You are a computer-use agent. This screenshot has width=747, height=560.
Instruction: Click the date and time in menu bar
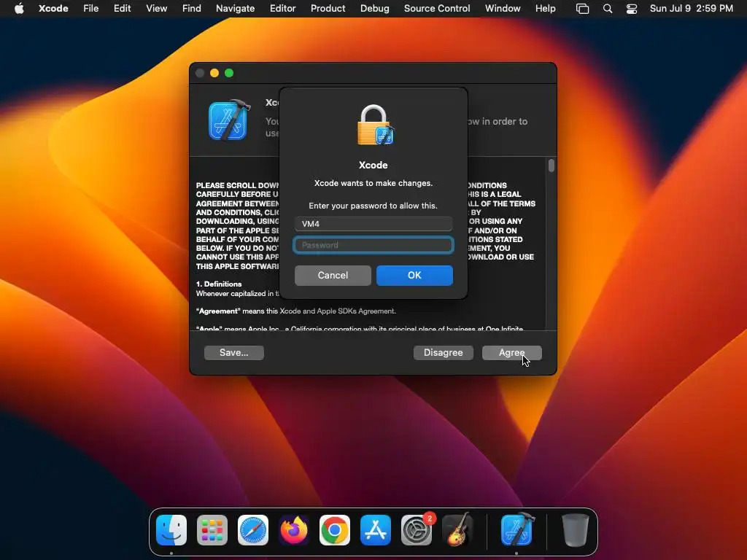pos(692,9)
